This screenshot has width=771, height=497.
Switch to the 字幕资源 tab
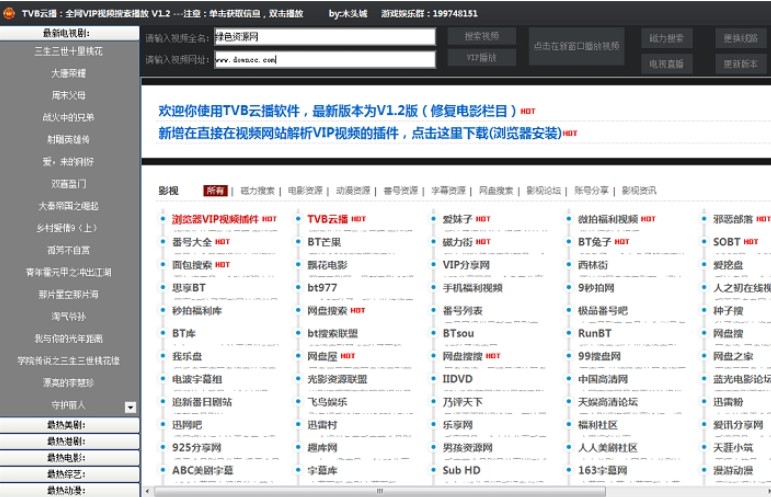tap(448, 190)
